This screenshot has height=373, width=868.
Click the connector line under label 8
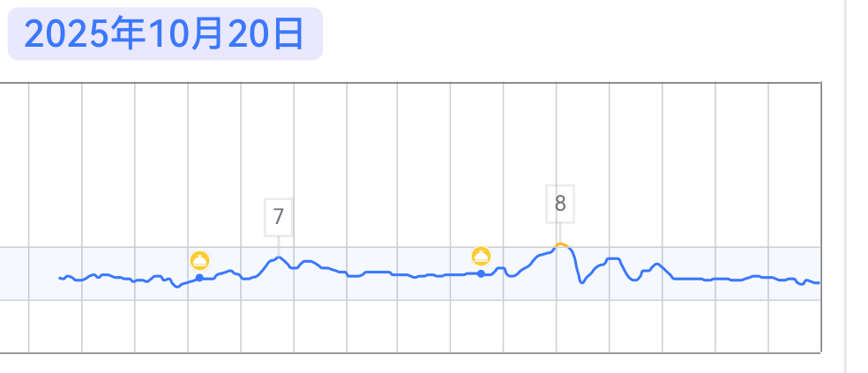tap(560, 231)
